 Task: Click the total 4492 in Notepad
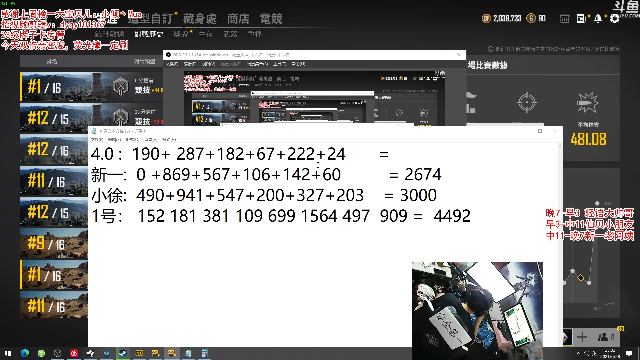tap(452, 216)
